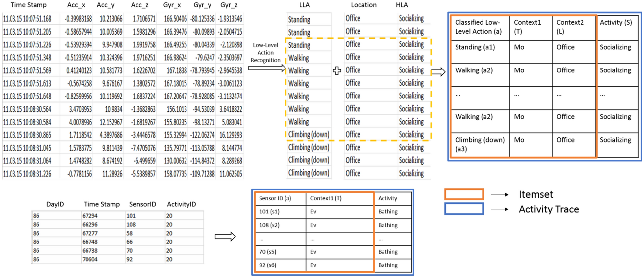The image size is (644, 278).
Task: Select the SensorID column header
Action: [x=142, y=204]
